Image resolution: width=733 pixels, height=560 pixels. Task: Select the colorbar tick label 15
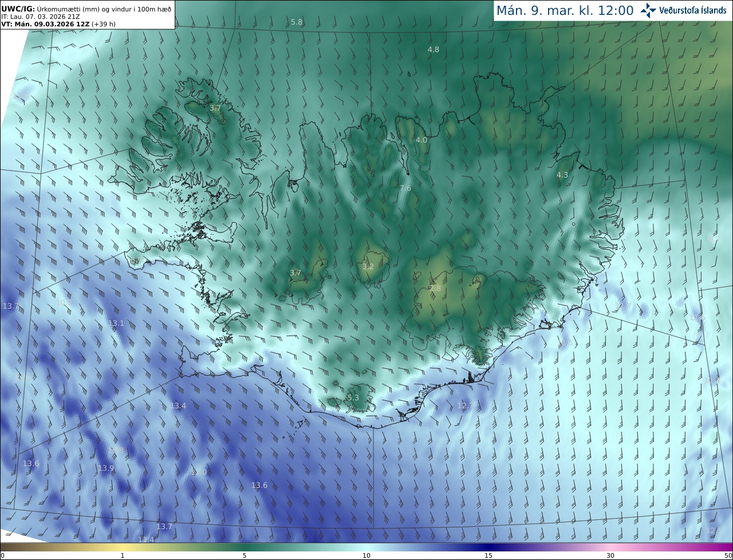click(x=488, y=555)
